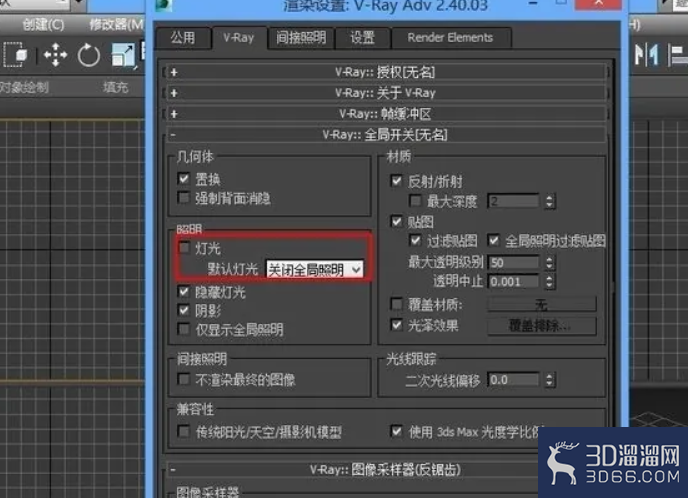Expand the V-Ray:: 关于 V-Ray rollout

(x=385, y=93)
